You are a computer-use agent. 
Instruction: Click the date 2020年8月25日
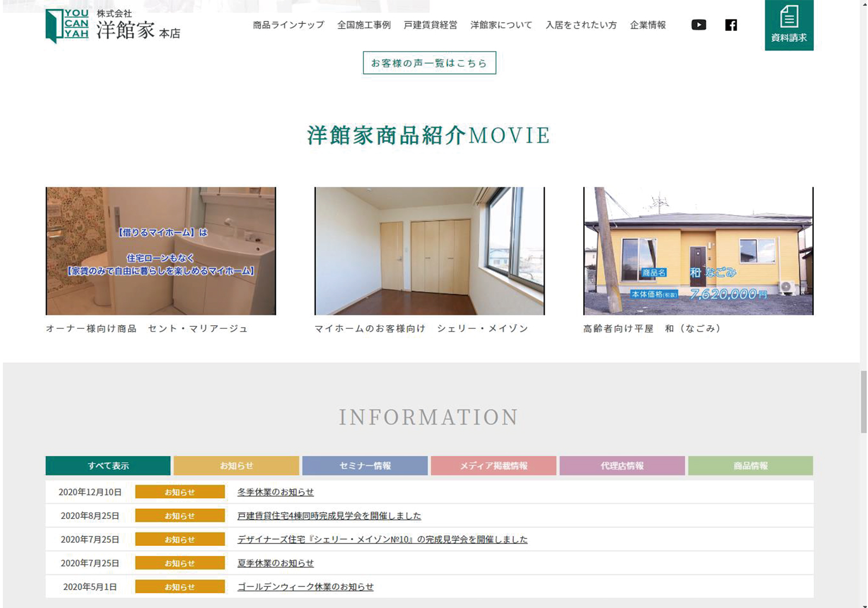90,516
